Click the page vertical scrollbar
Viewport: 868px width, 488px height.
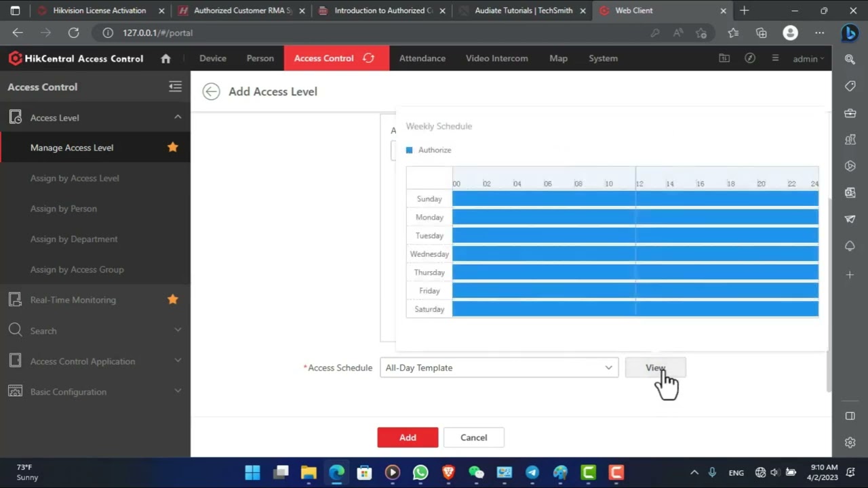tap(828, 295)
